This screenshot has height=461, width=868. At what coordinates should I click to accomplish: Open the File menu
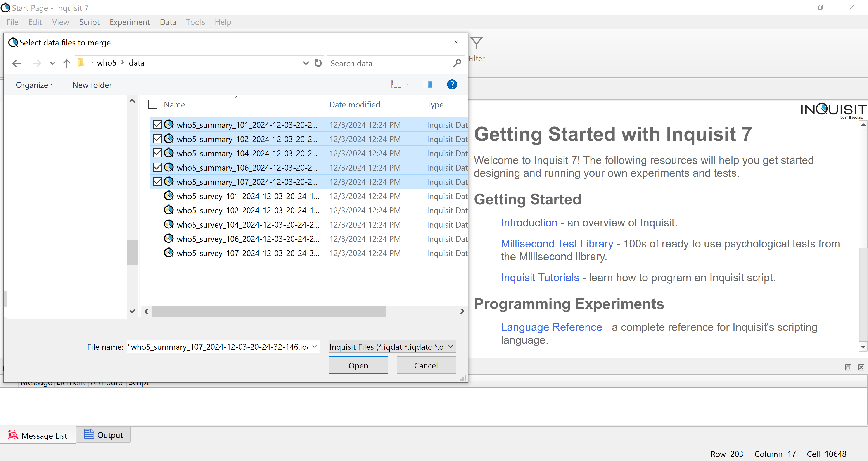12,22
